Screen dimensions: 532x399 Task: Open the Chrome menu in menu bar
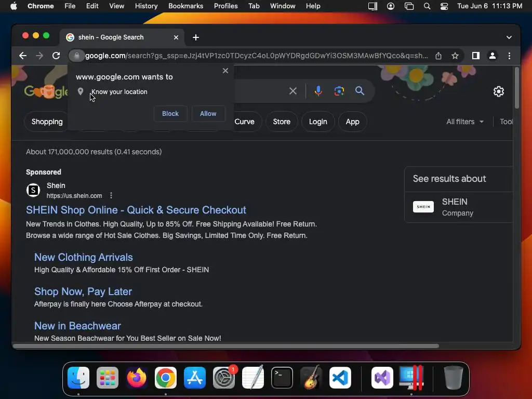tap(41, 6)
